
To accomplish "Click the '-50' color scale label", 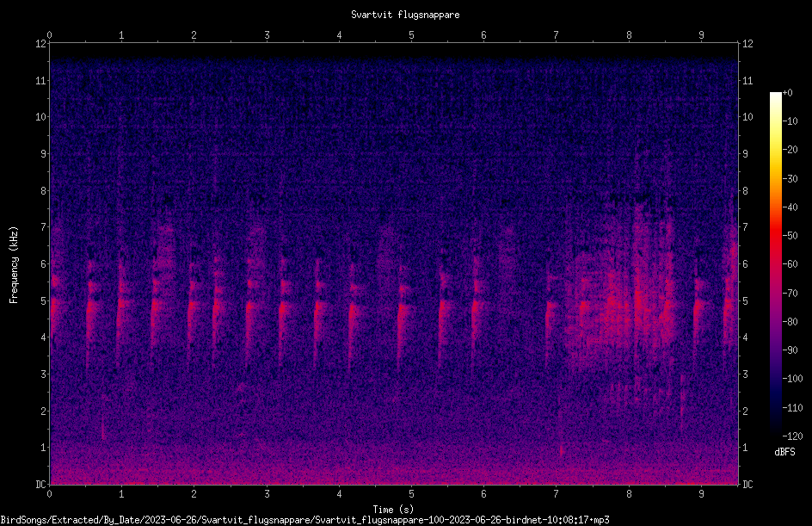I will (790, 235).
